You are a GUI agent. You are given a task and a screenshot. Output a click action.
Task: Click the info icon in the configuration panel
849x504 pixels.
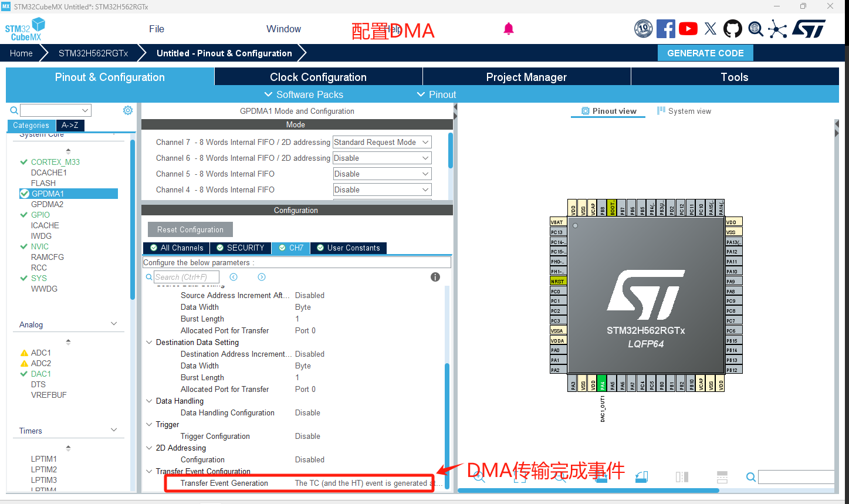point(435,277)
